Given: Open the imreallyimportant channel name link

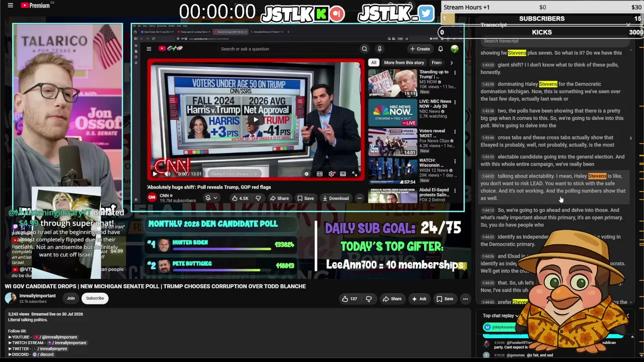Looking at the screenshot, I should [38, 296].
